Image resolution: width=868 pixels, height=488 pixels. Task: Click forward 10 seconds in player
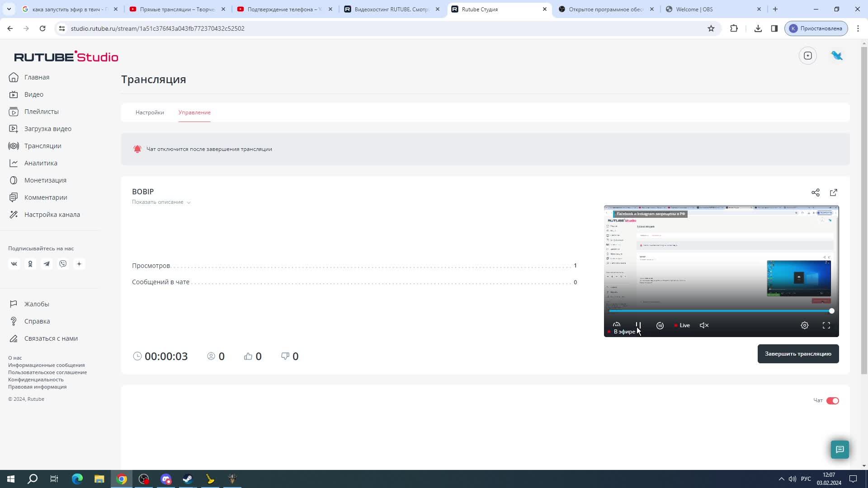pyautogui.click(x=660, y=325)
